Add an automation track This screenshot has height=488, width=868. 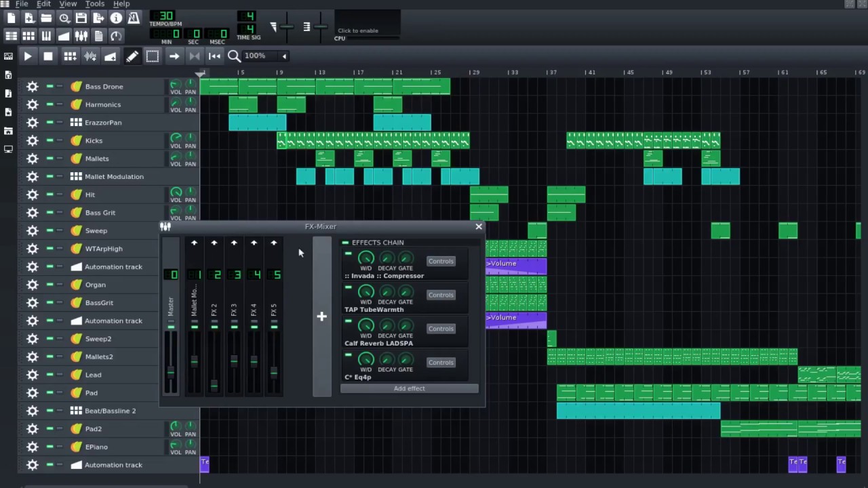point(111,56)
